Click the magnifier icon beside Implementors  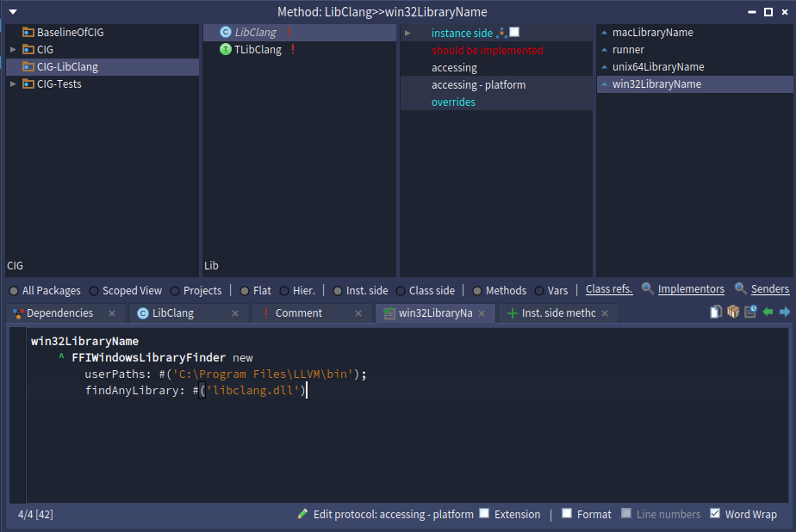click(648, 289)
